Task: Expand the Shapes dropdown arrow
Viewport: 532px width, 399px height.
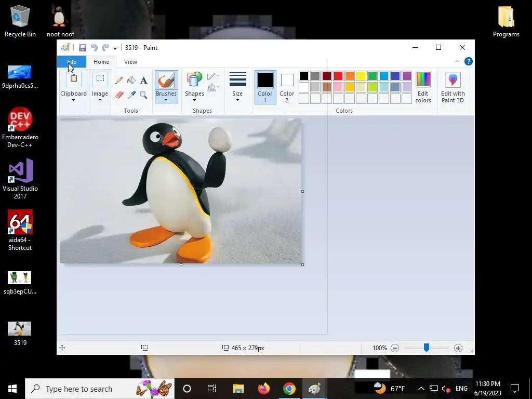Action: [x=194, y=100]
